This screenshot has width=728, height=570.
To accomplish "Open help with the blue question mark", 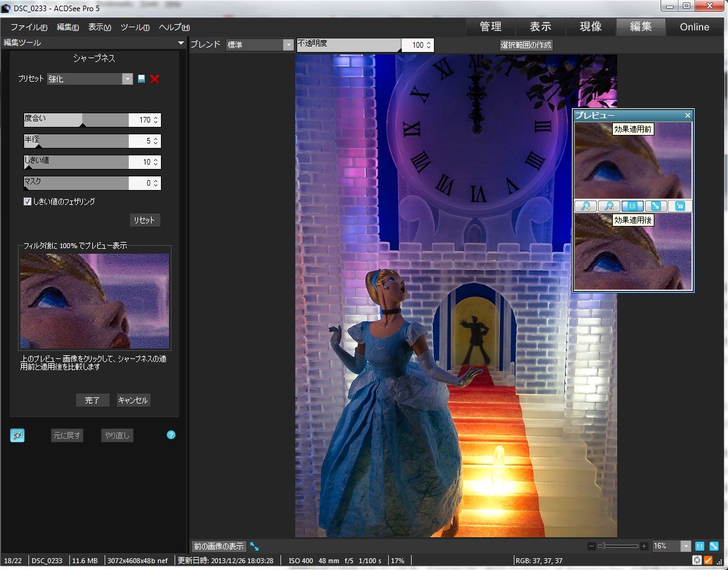I will 171,435.
